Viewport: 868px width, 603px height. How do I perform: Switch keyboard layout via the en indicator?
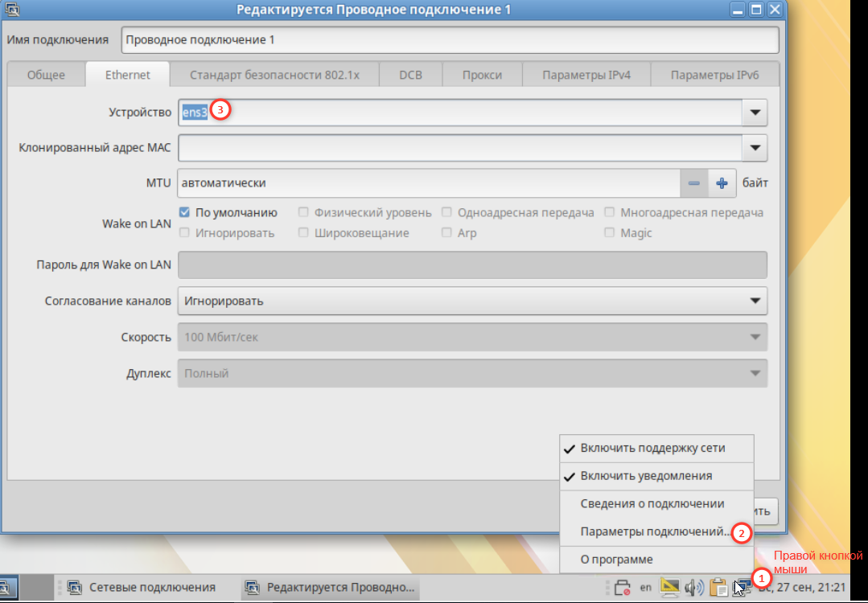click(645, 587)
